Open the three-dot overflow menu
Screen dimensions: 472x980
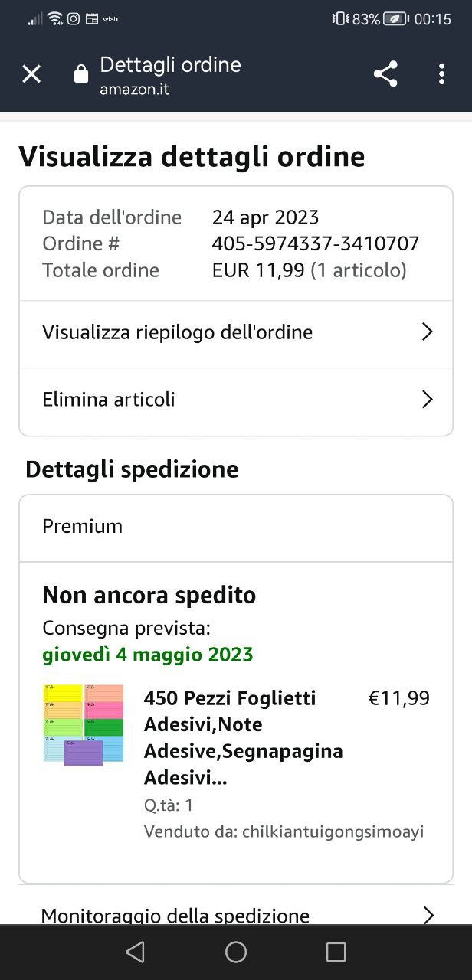click(x=441, y=74)
